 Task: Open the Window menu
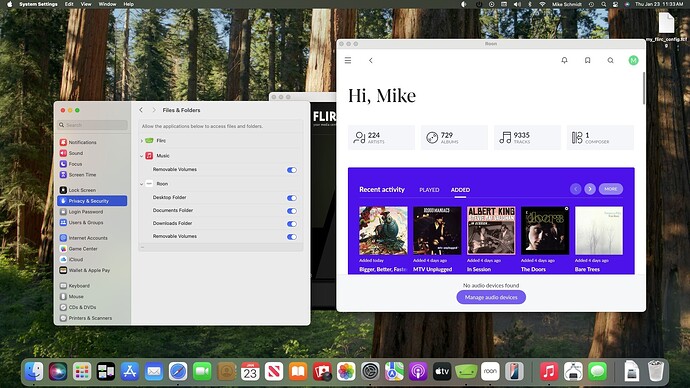[x=107, y=4]
